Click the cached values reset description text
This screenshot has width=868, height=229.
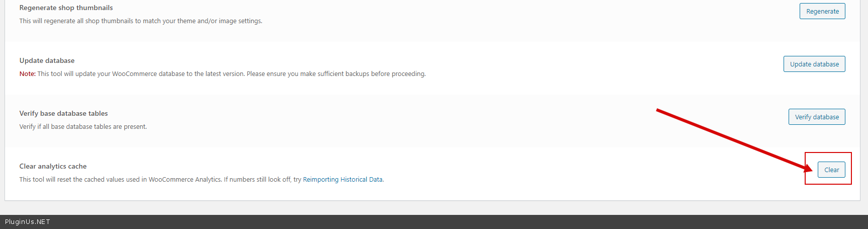tap(121, 180)
